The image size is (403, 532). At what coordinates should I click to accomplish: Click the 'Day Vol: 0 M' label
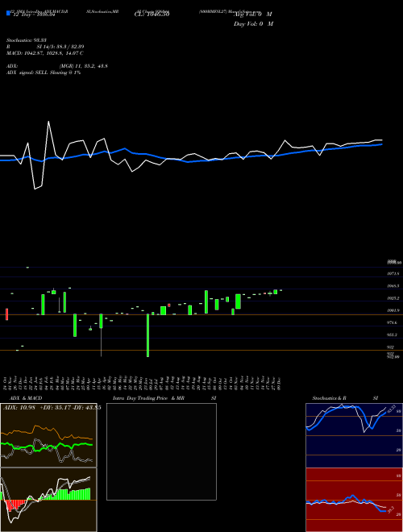coord(253,24)
